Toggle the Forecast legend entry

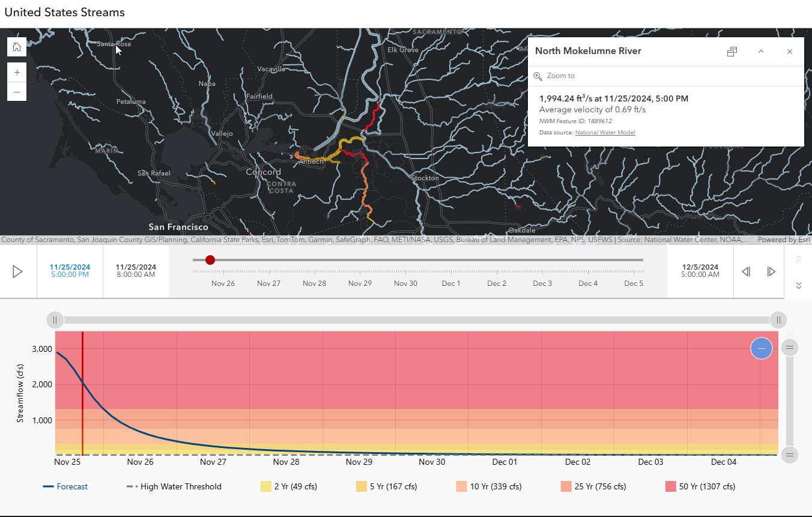tap(65, 486)
